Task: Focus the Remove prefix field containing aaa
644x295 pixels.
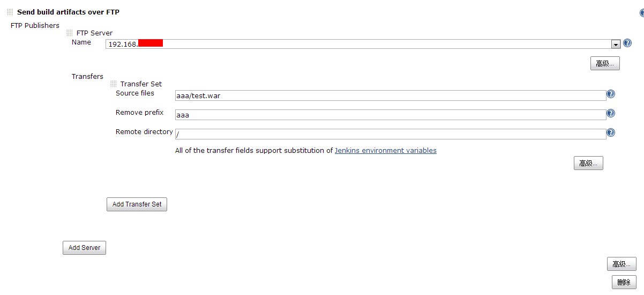Action: tap(391, 115)
